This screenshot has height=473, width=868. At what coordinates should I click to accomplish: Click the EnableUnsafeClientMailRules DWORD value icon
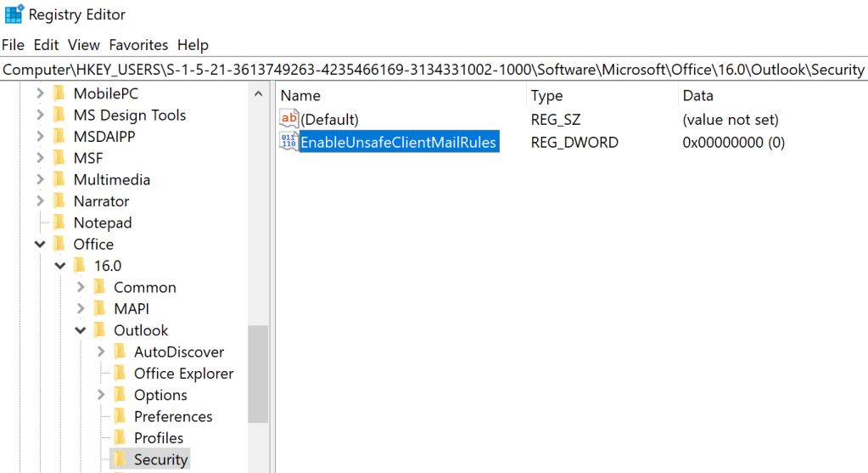[289, 143]
